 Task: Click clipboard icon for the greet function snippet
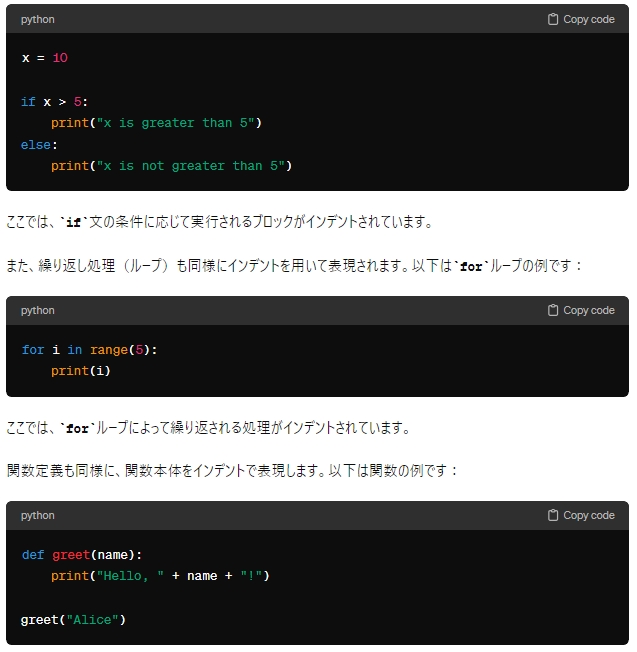[x=553, y=515]
